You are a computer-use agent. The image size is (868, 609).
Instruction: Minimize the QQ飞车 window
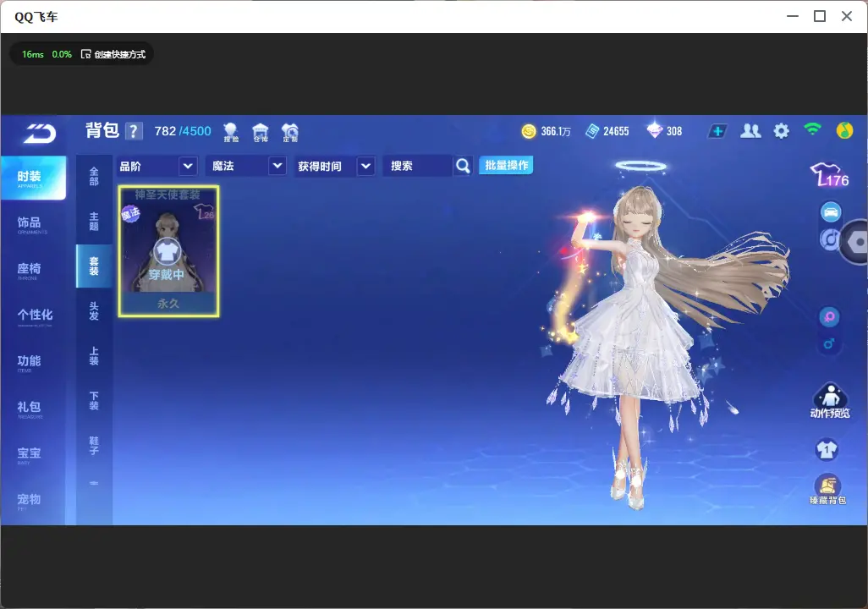coord(793,17)
